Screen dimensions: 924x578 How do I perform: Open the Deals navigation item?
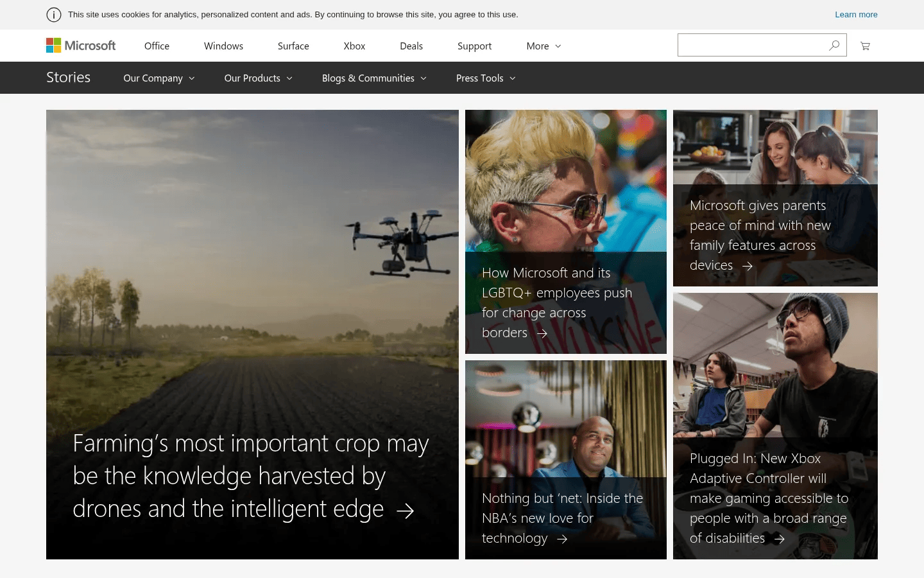(411, 46)
